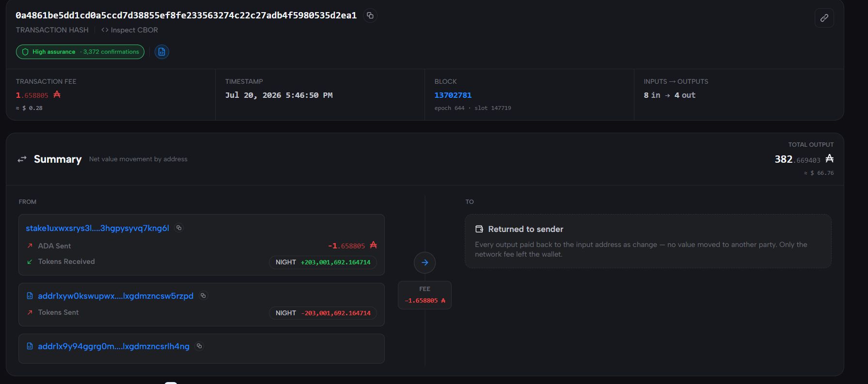
Task: Click the Returned to sender card
Action: [x=648, y=241]
